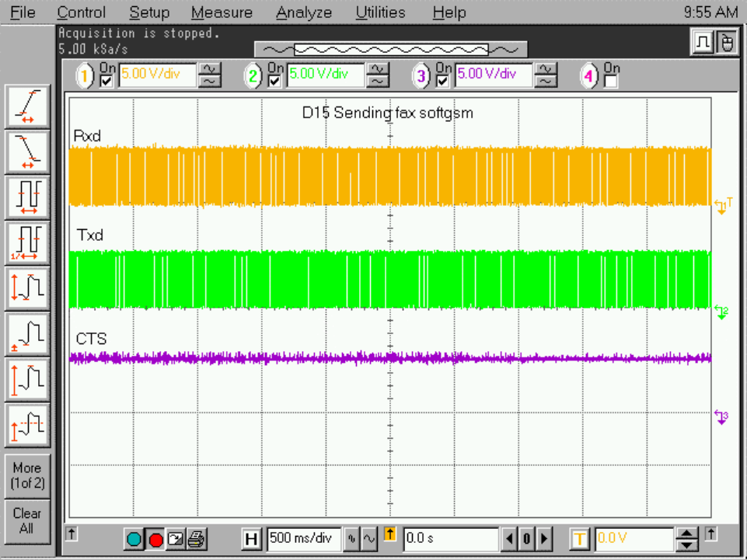
Task: Click the channel 3 5.00 V/div field
Action: click(494, 75)
